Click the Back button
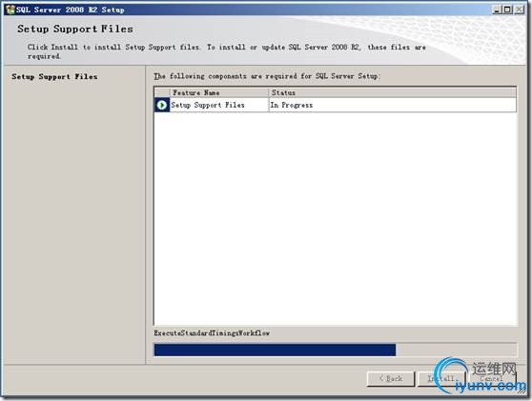Image resolution: width=532 pixels, height=401 pixels. click(391, 379)
